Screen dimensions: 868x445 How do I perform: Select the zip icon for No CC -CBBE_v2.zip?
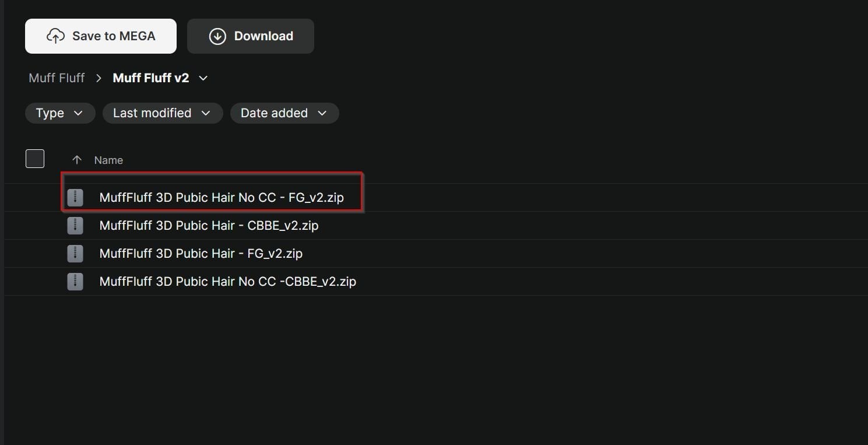[x=75, y=282]
